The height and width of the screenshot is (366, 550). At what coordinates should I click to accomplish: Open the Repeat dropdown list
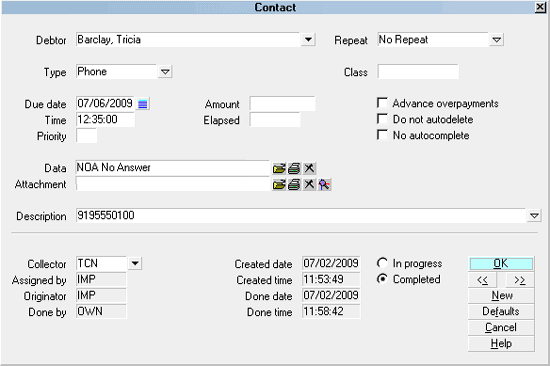(x=496, y=40)
